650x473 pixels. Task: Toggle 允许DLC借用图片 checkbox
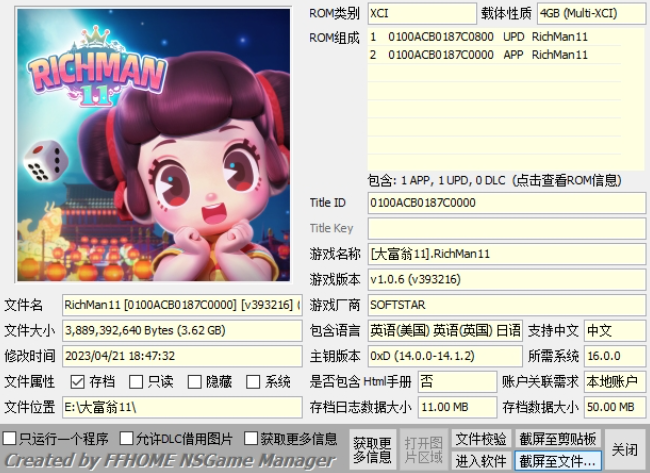tap(126, 438)
